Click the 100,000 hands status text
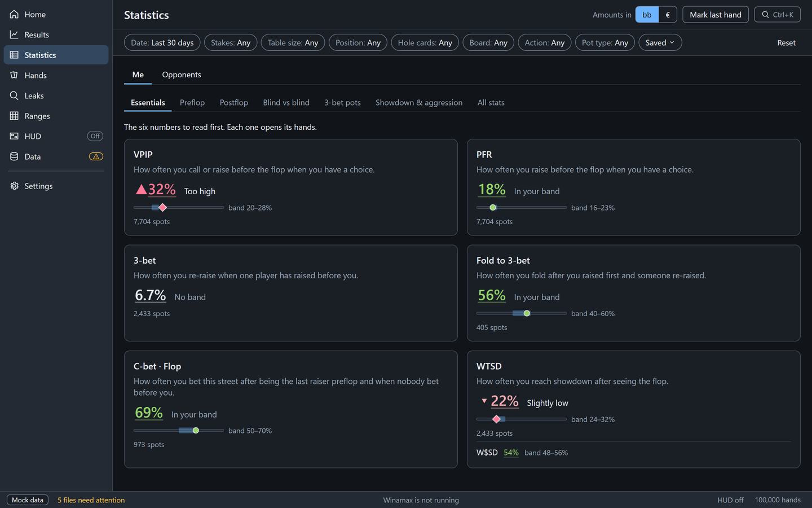812x508 pixels. coord(778,500)
